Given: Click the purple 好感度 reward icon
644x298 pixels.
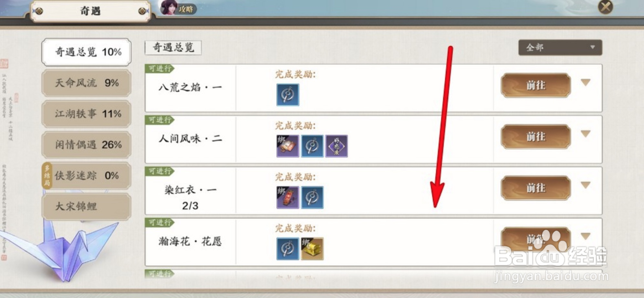Looking at the screenshot, I should [337, 146].
